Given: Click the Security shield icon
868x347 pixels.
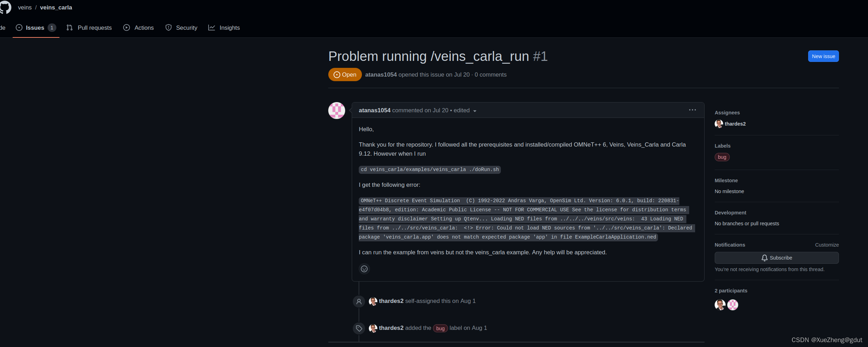Looking at the screenshot, I should coord(168,28).
